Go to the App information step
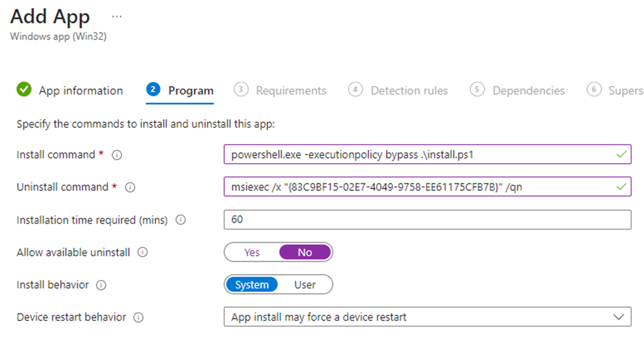 click(x=80, y=91)
